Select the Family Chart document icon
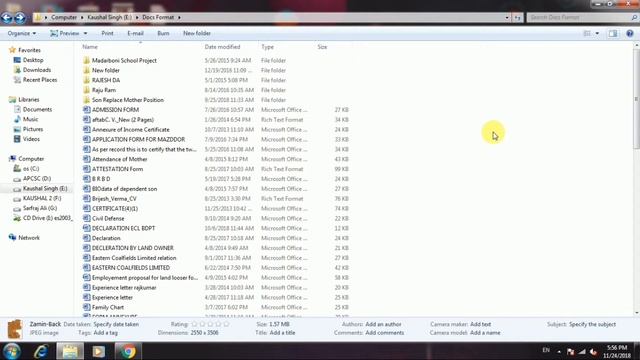Viewport: 640px width, 360px height. [87, 307]
